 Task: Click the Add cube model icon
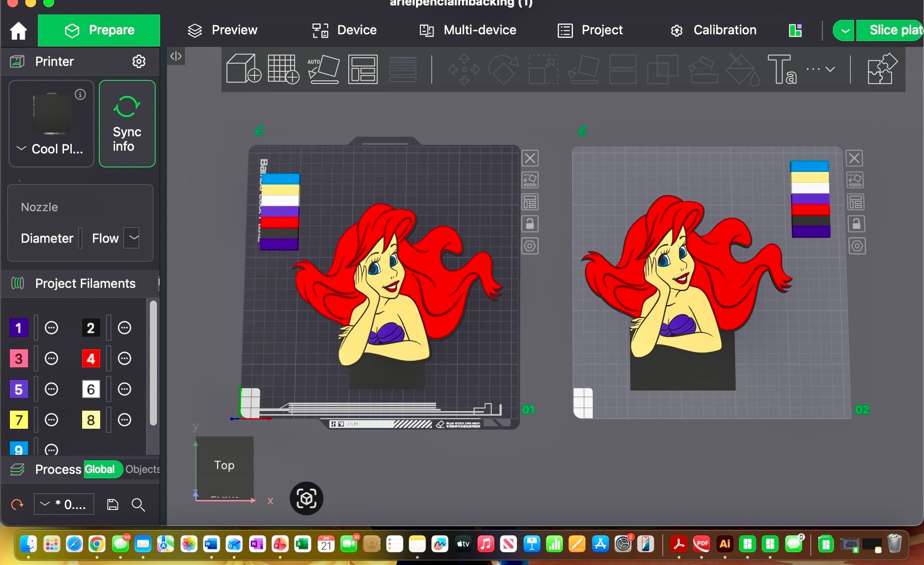(x=244, y=69)
